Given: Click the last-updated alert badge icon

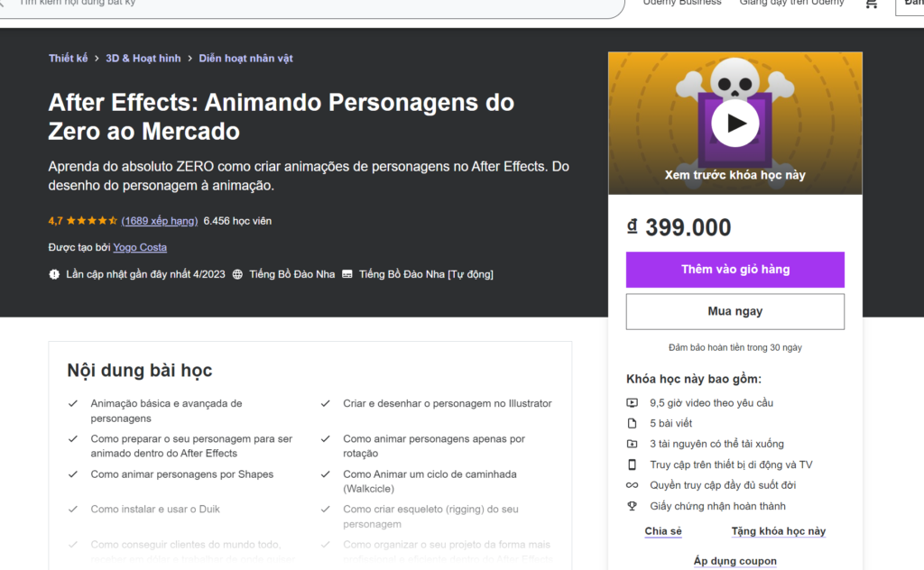Looking at the screenshot, I should [x=54, y=274].
